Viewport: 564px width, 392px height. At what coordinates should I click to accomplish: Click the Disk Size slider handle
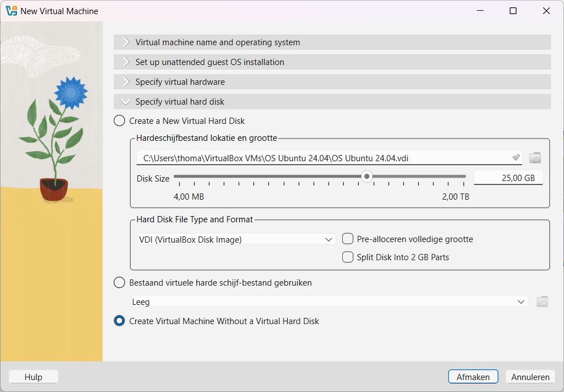point(367,176)
